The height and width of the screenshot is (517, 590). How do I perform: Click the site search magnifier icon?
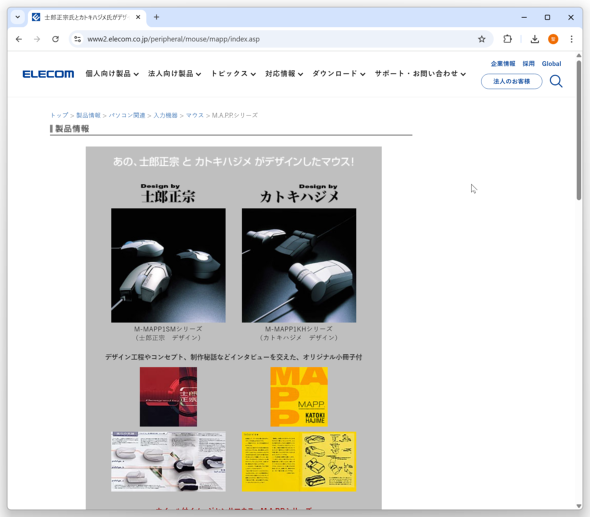[556, 81]
